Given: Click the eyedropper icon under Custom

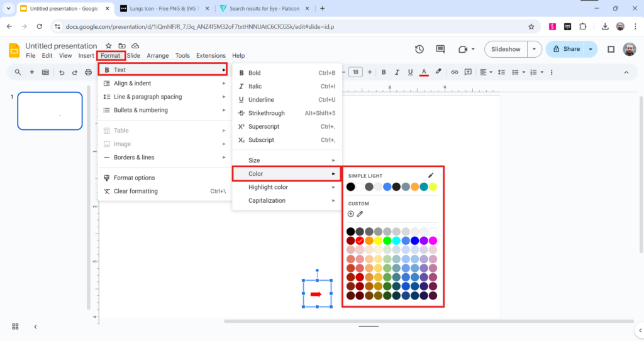Looking at the screenshot, I should (x=360, y=214).
